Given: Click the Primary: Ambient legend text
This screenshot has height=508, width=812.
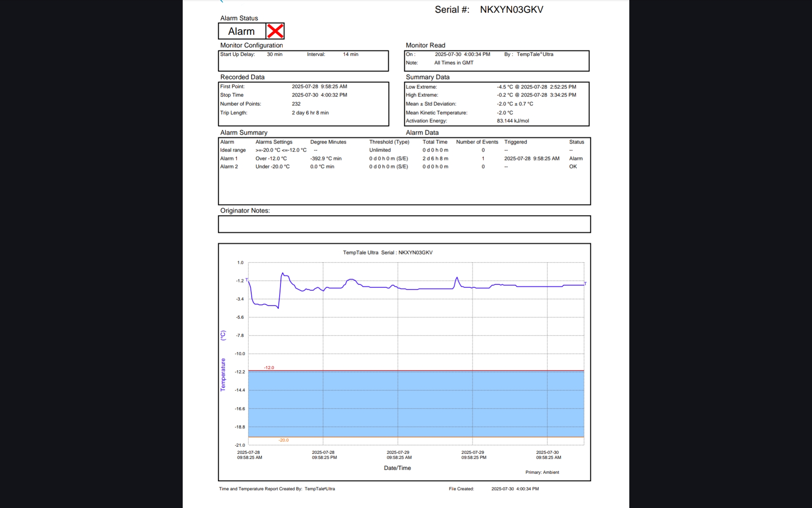Looking at the screenshot, I should (x=542, y=472).
